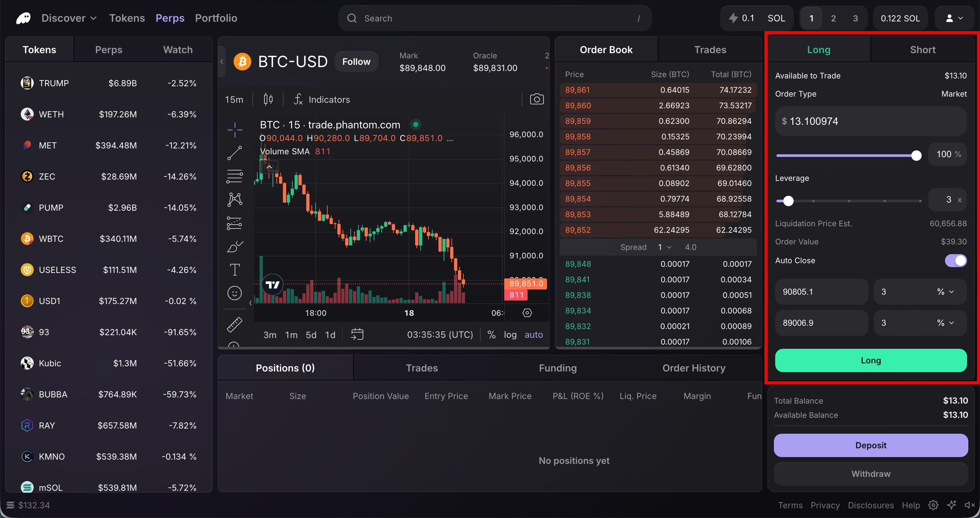Click the order amount input field
The height and width of the screenshot is (518, 980).
tap(870, 122)
